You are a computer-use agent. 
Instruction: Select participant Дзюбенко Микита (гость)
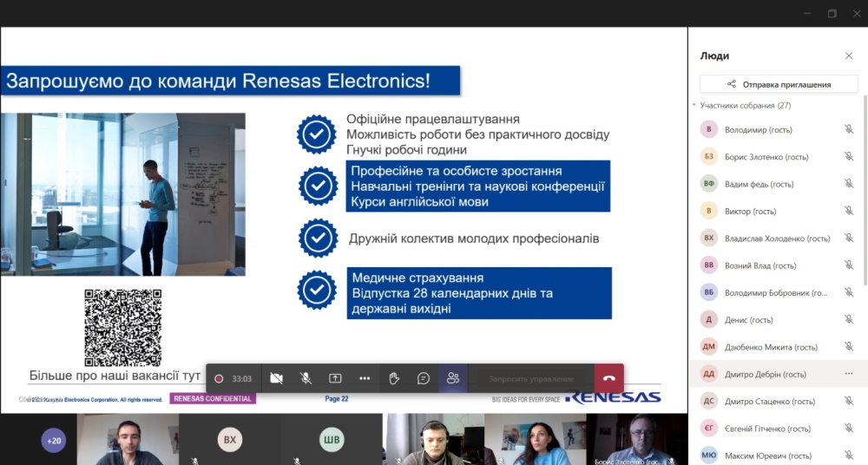(x=776, y=346)
